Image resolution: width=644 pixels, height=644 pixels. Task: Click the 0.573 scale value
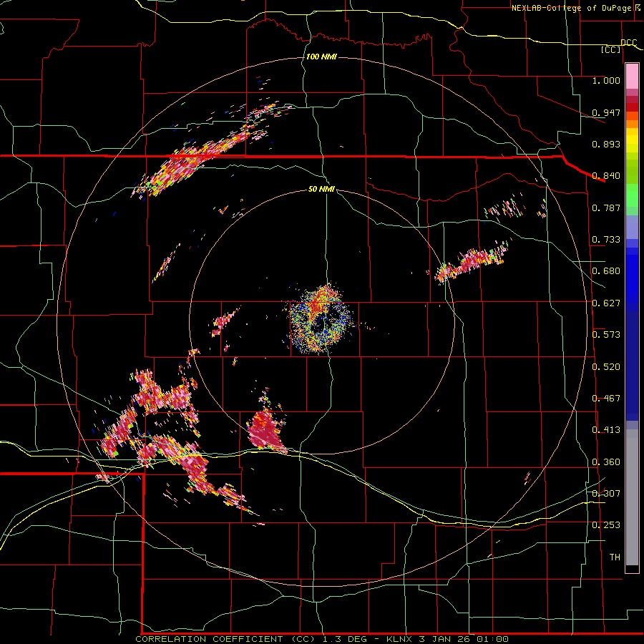606,335
